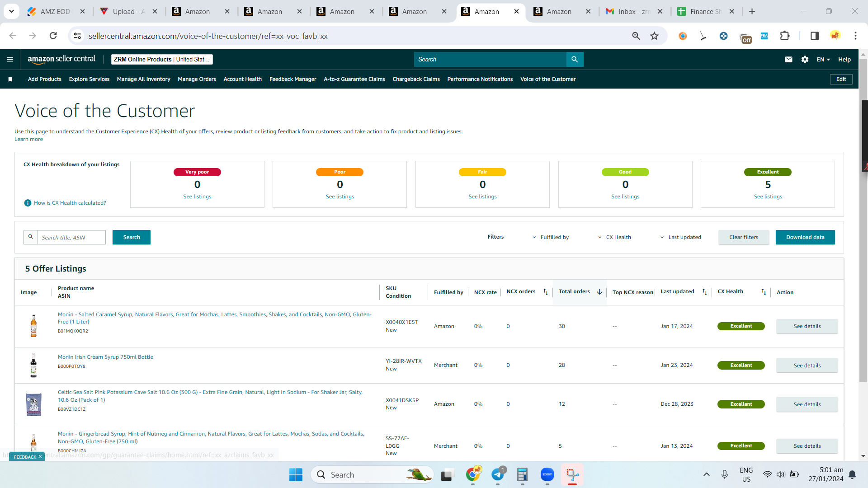Open the messages mail icon

788,59
